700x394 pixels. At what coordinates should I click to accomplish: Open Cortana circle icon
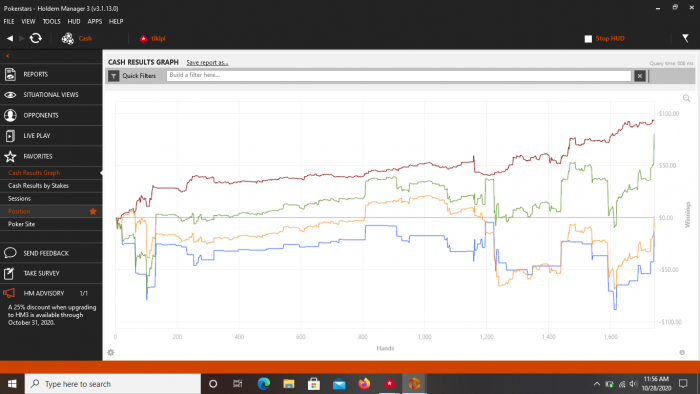tap(213, 384)
